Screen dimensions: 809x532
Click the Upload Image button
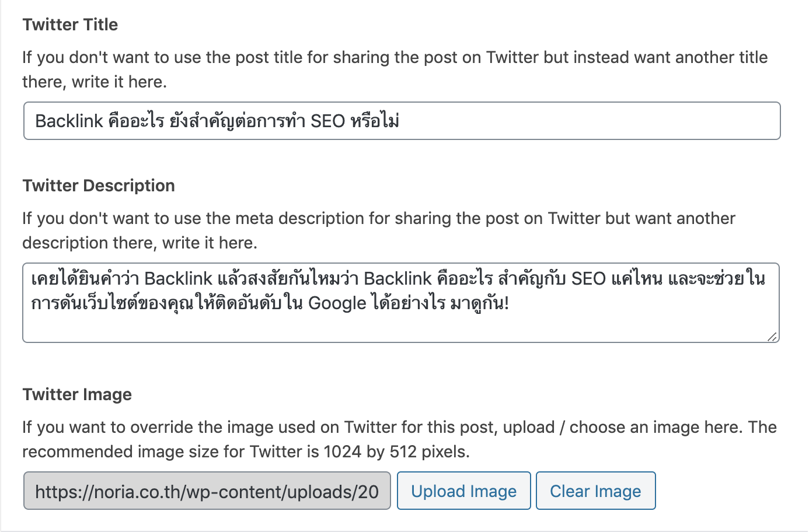464,491
